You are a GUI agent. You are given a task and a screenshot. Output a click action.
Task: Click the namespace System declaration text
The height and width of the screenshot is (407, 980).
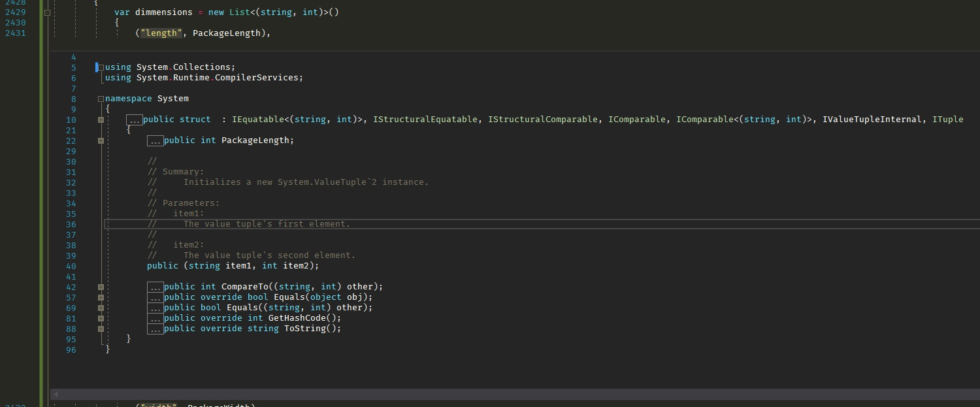point(147,98)
